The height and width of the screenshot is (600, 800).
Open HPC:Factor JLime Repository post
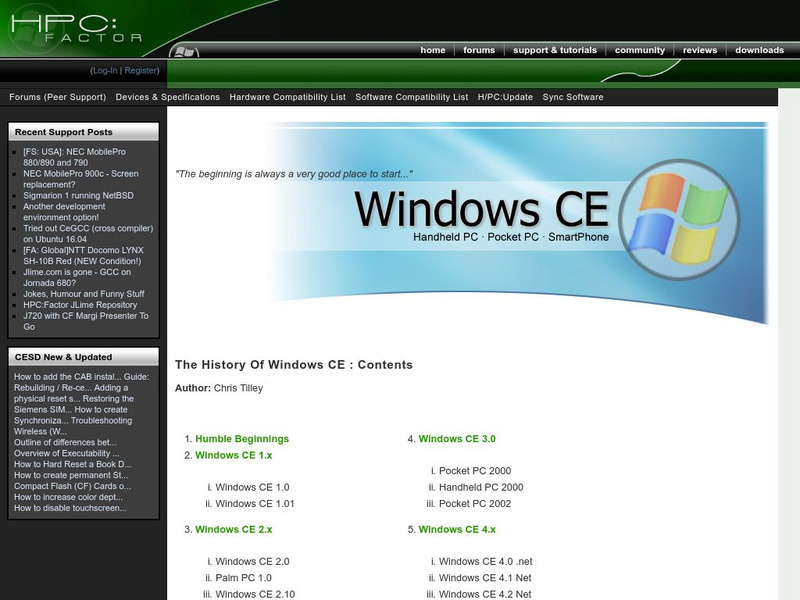click(x=80, y=305)
